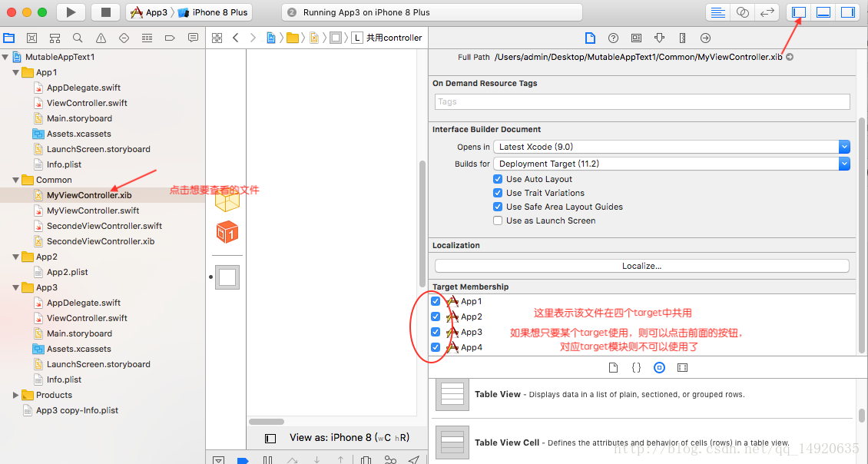Show the media library
The width and height of the screenshot is (868, 464).
pos(683,368)
